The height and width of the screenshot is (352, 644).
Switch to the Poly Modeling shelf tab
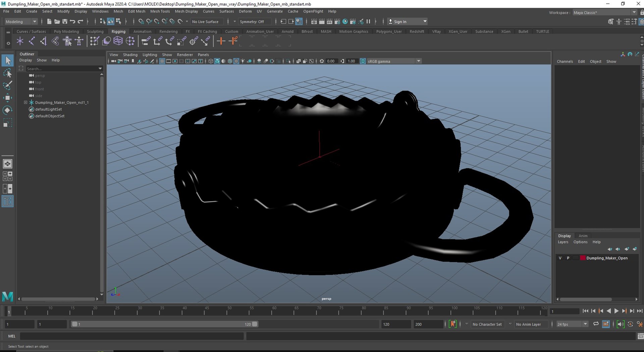coord(66,32)
